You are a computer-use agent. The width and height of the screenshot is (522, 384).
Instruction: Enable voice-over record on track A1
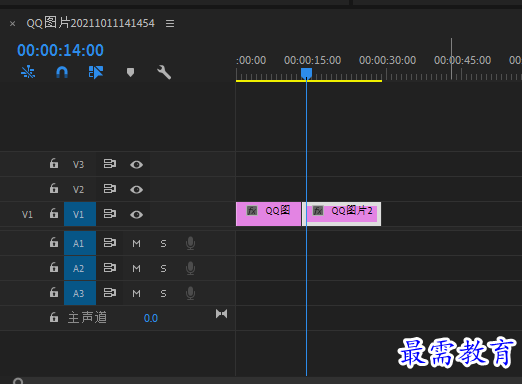click(190, 243)
